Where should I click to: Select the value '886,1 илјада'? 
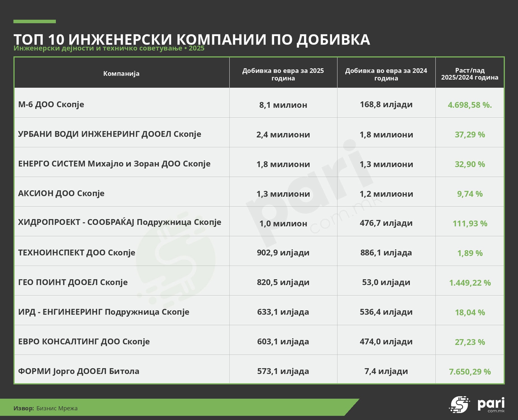(386, 253)
